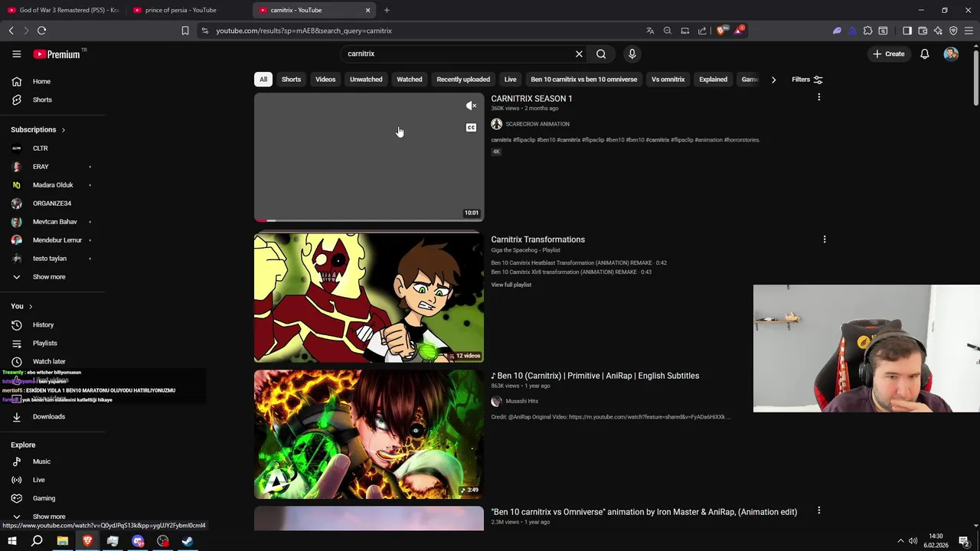Expand the You section arrow
The height and width of the screenshot is (551, 980).
(x=31, y=306)
